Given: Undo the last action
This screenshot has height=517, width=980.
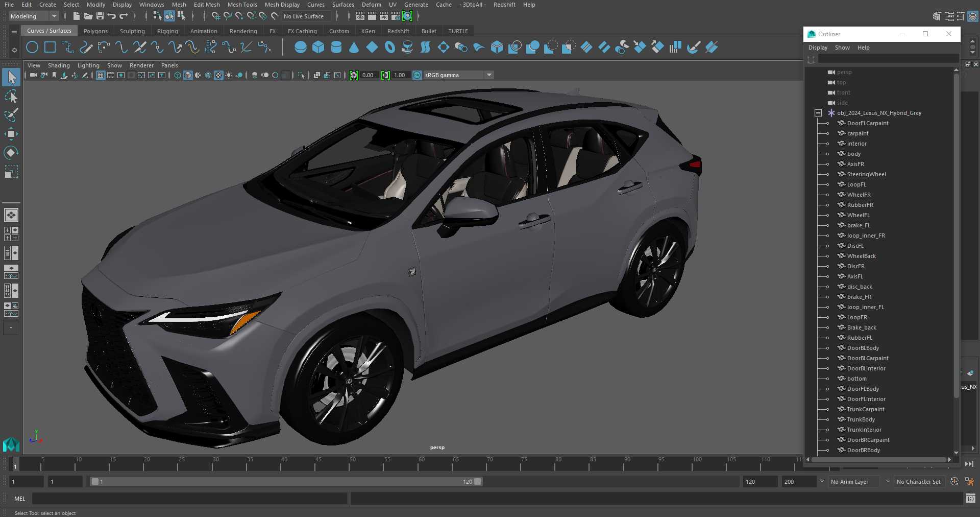Looking at the screenshot, I should (x=112, y=16).
